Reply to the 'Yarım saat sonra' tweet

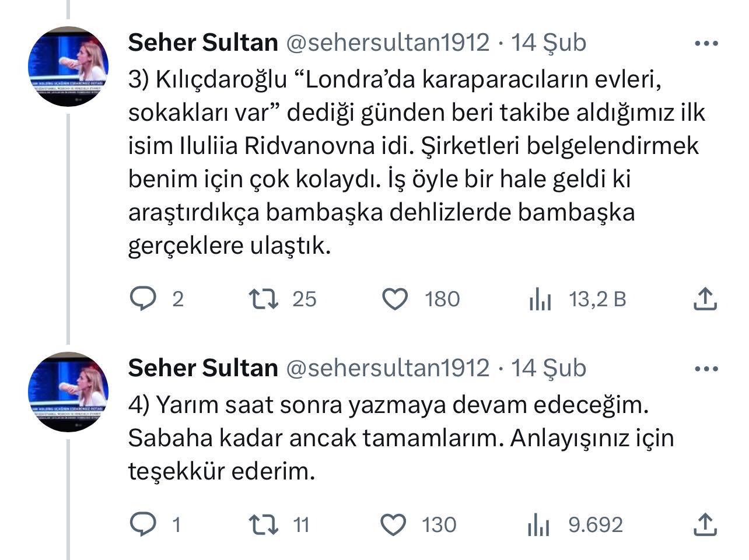143,524
